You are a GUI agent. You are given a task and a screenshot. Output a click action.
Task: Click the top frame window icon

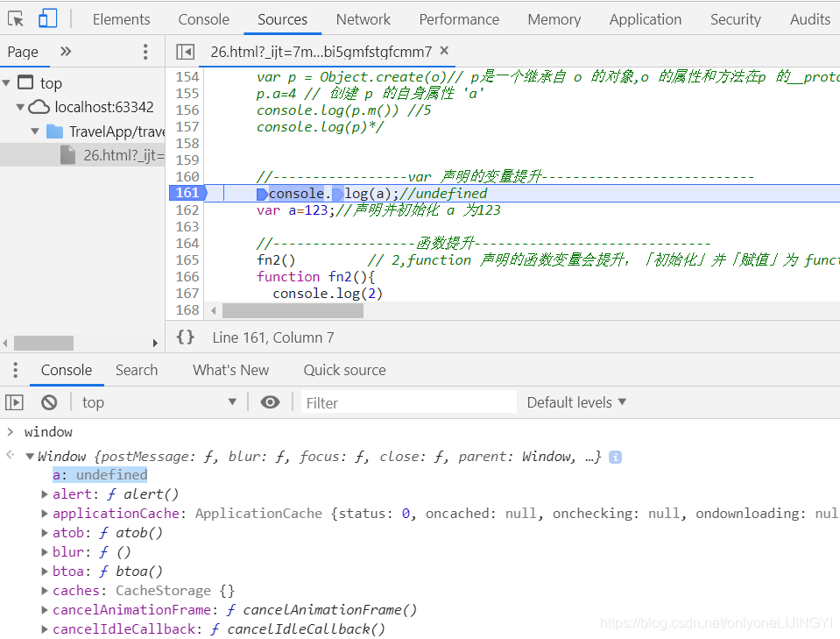[x=25, y=82]
